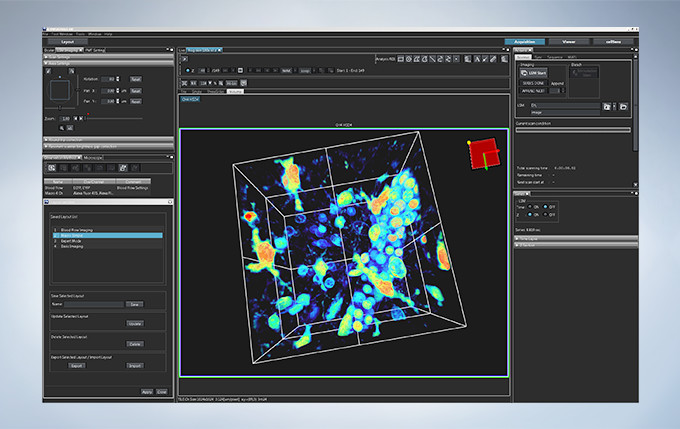Open the Volume view tab
Viewport: 680px width, 429px height.
tap(234, 91)
